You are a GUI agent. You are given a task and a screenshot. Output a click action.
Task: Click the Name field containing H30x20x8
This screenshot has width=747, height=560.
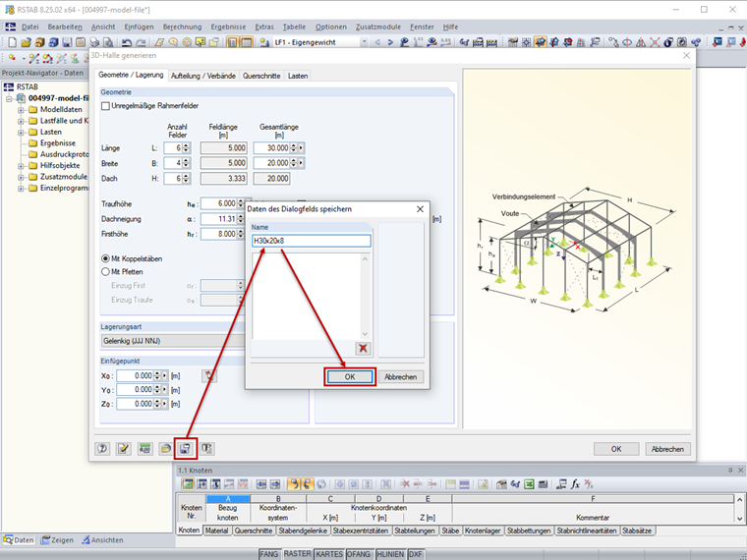coord(312,241)
